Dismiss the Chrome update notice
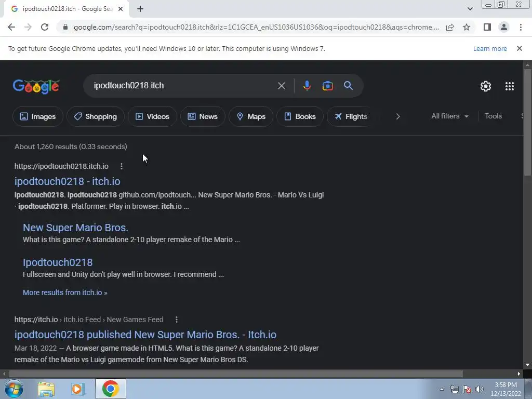This screenshot has height=399, width=532. tap(520, 48)
